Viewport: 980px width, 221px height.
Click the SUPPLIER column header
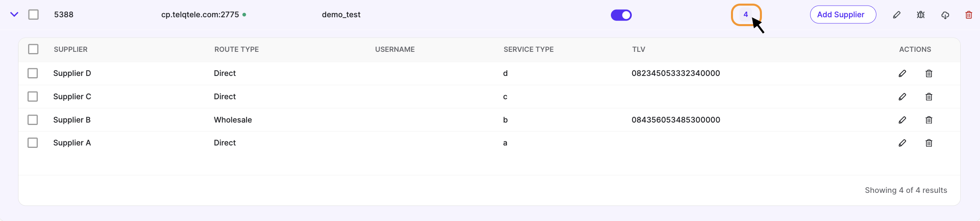click(x=71, y=49)
